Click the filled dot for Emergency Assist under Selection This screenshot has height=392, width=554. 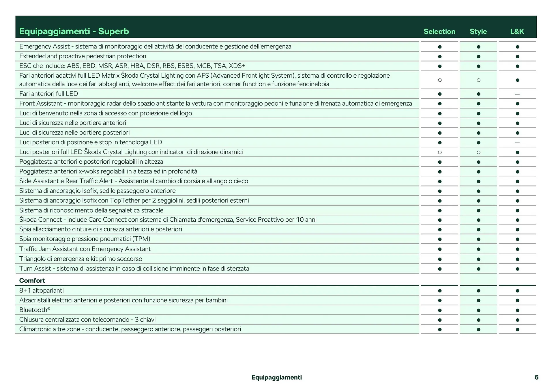pyautogui.click(x=439, y=46)
